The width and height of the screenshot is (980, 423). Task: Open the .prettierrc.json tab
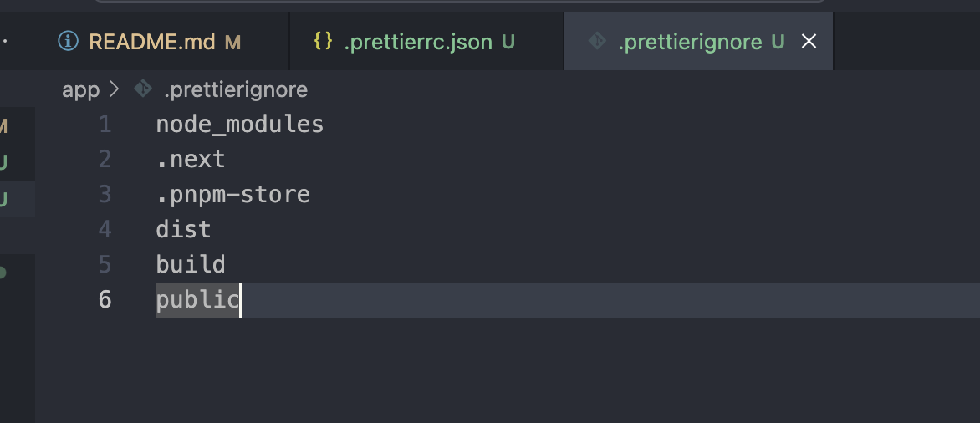418,41
